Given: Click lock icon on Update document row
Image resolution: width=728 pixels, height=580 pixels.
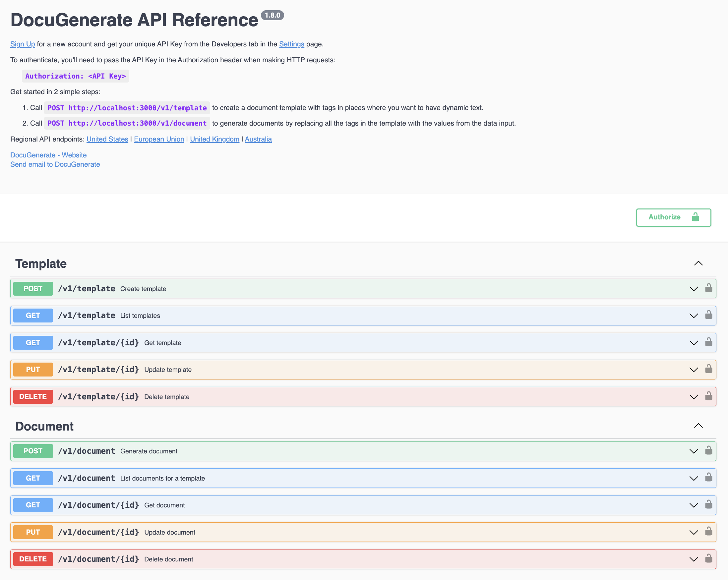Looking at the screenshot, I should click(x=708, y=531).
